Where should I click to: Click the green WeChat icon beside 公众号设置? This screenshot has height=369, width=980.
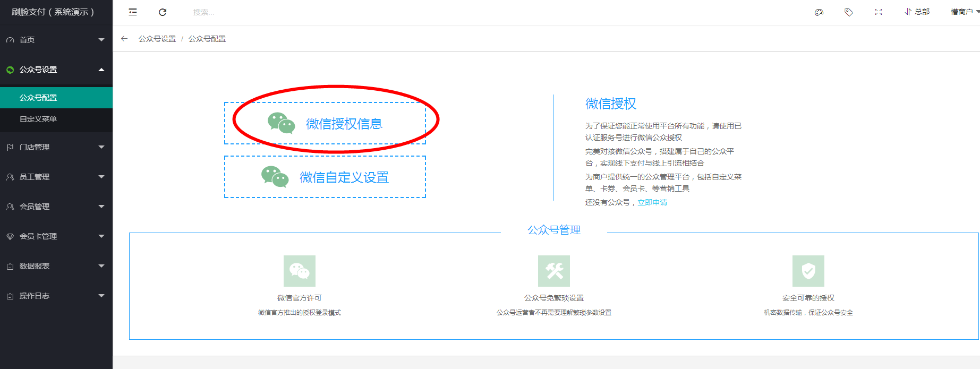tap(10, 70)
